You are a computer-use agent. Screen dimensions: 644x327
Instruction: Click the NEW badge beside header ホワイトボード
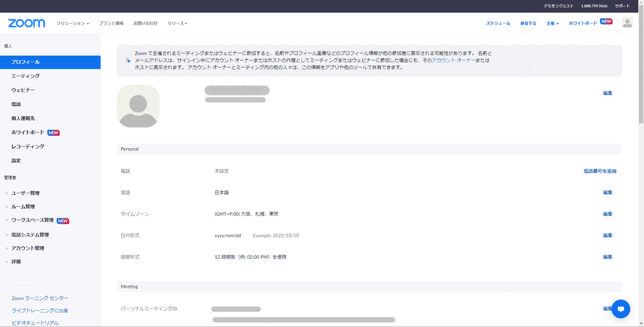click(x=606, y=21)
